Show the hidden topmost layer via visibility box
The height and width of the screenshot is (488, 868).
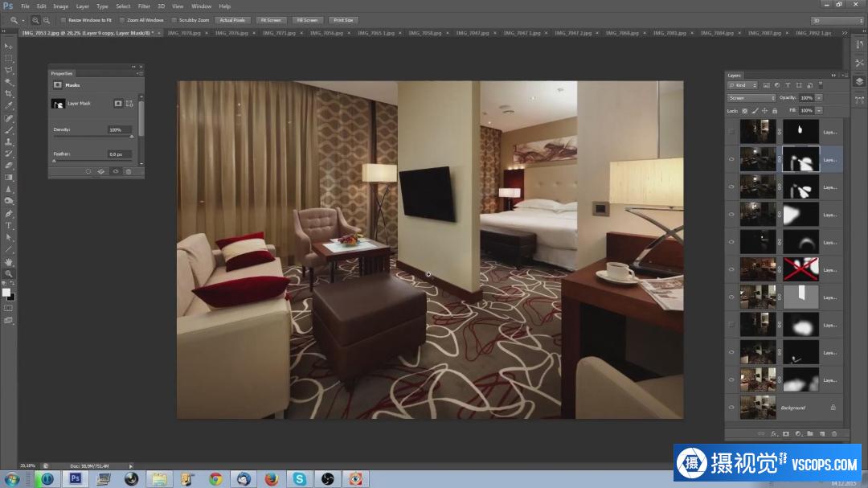[731, 132]
